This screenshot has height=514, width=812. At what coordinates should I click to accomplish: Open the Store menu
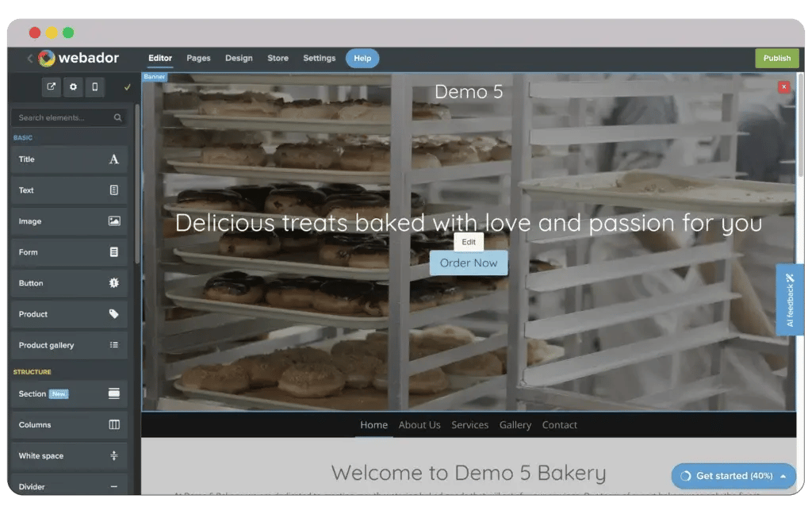(278, 58)
